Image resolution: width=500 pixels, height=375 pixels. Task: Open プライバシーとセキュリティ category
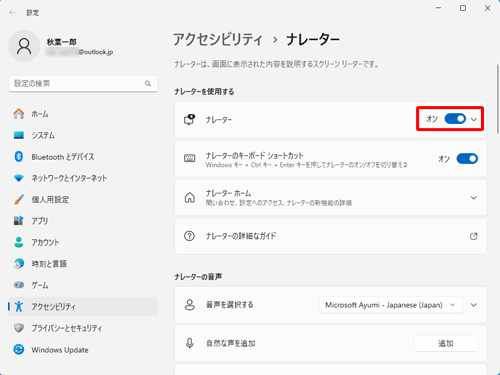click(83, 328)
